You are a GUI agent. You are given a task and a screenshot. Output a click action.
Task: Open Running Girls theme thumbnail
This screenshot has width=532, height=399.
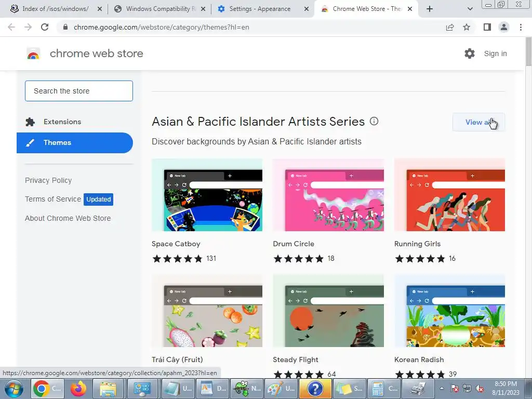pyautogui.click(x=449, y=195)
